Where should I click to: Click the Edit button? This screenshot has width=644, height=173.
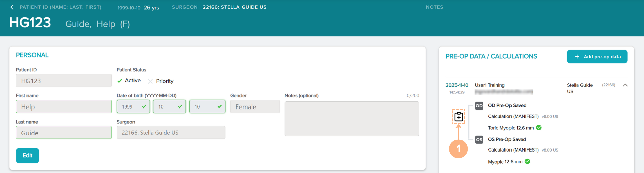click(28, 156)
